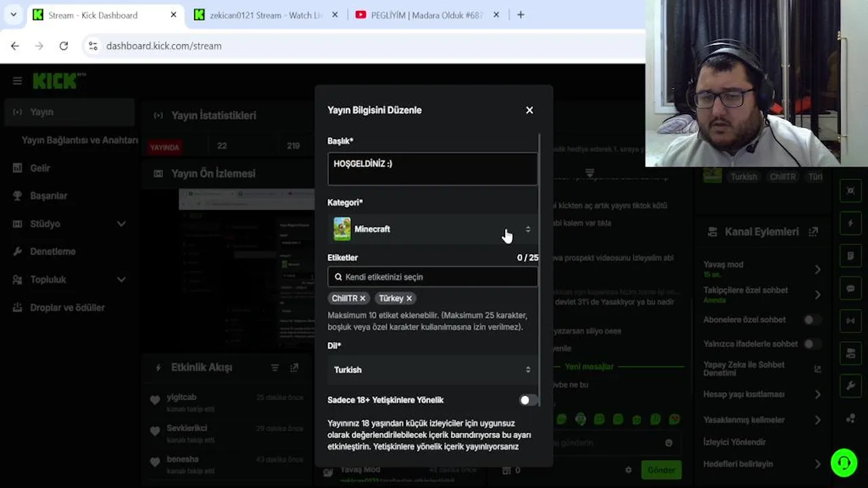
Task: Click the lightning bolt rail icon
Action: pos(850,223)
